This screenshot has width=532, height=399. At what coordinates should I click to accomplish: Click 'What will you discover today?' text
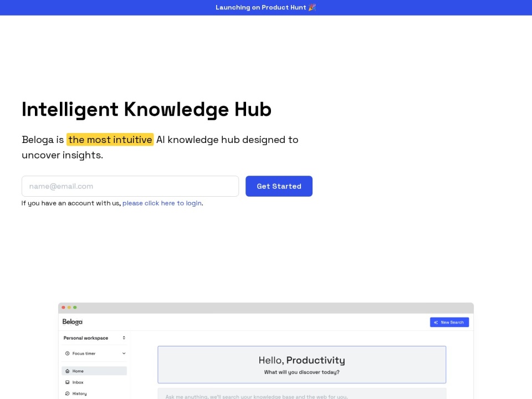point(302,372)
